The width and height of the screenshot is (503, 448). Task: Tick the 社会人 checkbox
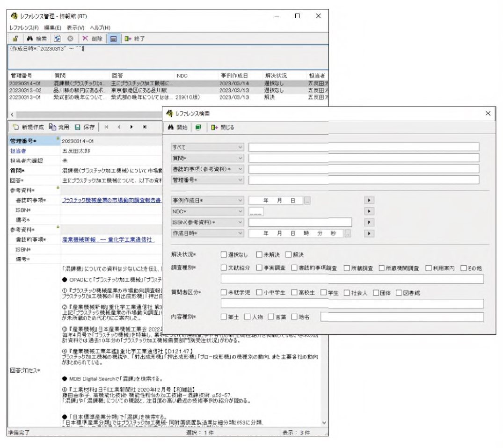pos(347,293)
